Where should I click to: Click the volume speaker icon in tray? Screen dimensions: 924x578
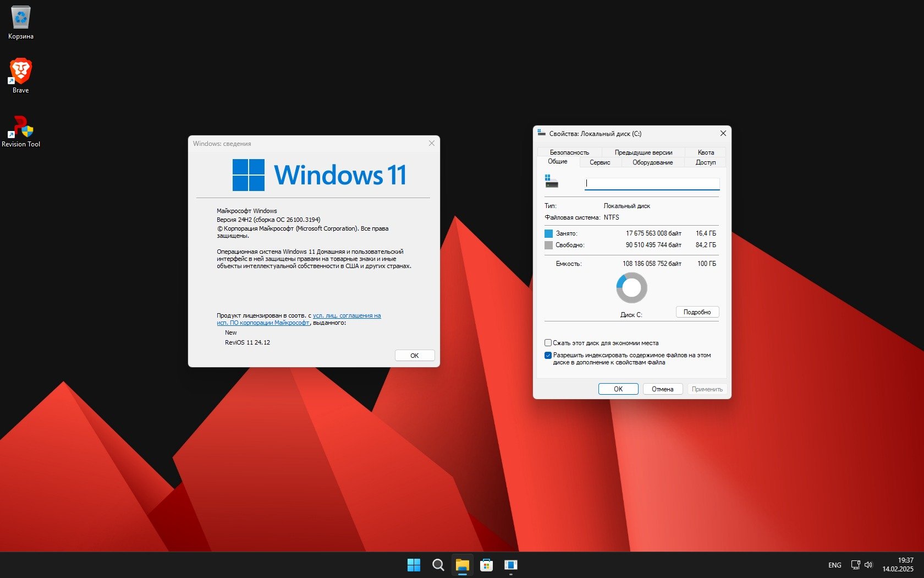point(868,565)
